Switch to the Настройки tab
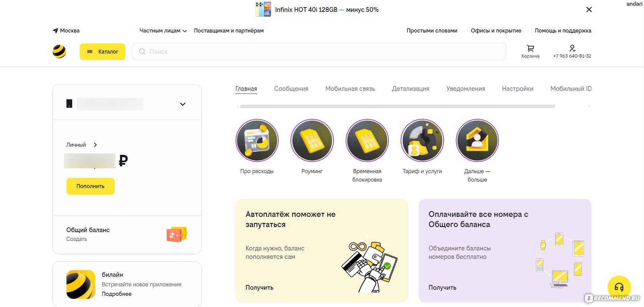 (x=518, y=89)
